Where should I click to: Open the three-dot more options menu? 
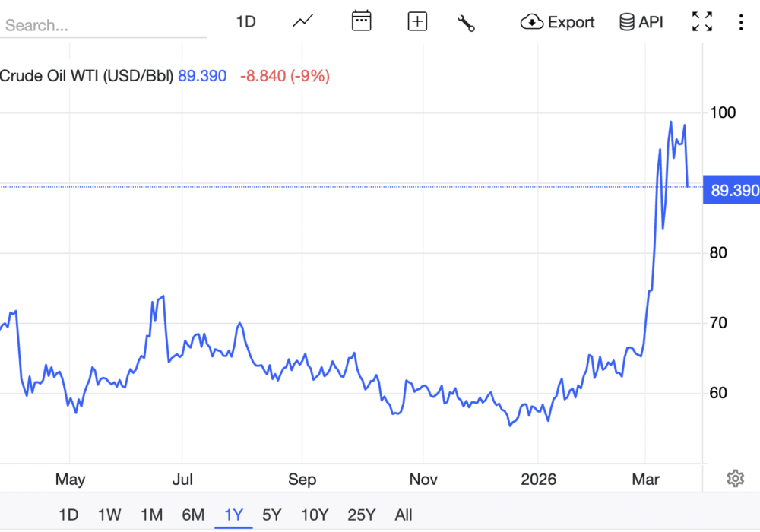click(741, 21)
